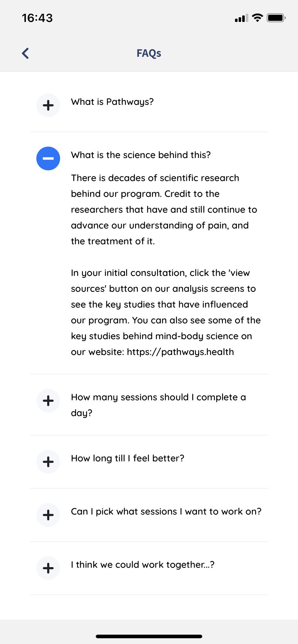Collapse the science answer with the minus icon
Image resolution: width=298 pixels, height=644 pixels.
48,158
